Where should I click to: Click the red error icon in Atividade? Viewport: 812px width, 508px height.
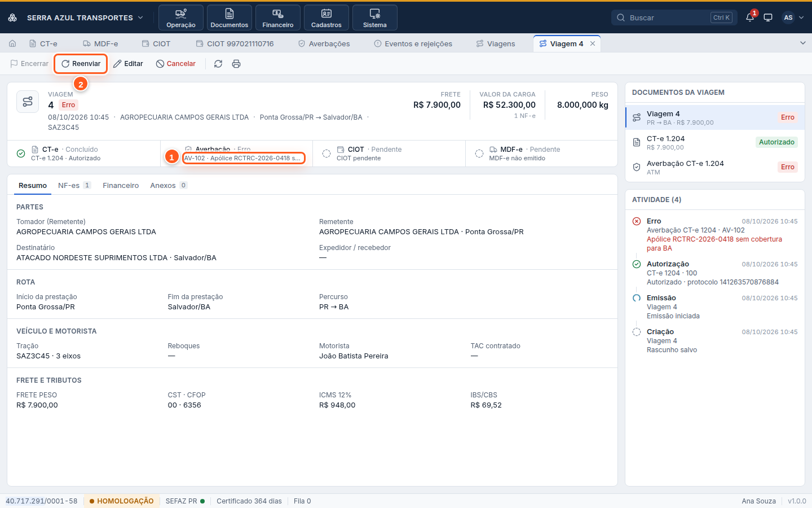tap(637, 221)
